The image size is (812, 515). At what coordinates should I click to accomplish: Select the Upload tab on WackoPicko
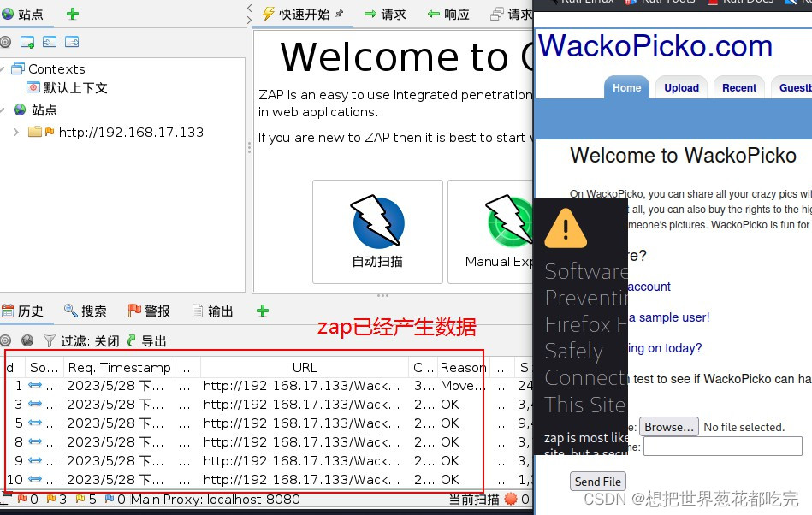click(680, 87)
